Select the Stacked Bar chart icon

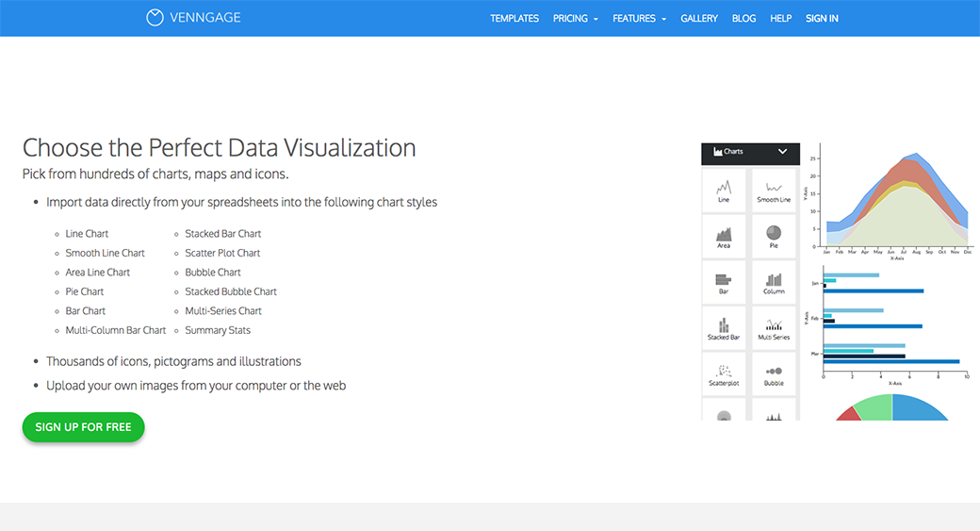click(x=724, y=326)
